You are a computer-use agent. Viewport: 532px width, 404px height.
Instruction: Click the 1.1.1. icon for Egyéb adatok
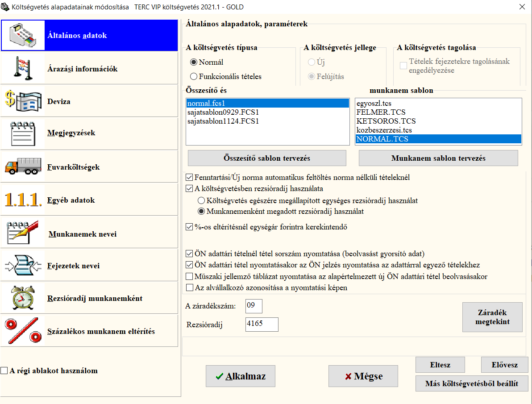pyautogui.click(x=23, y=200)
